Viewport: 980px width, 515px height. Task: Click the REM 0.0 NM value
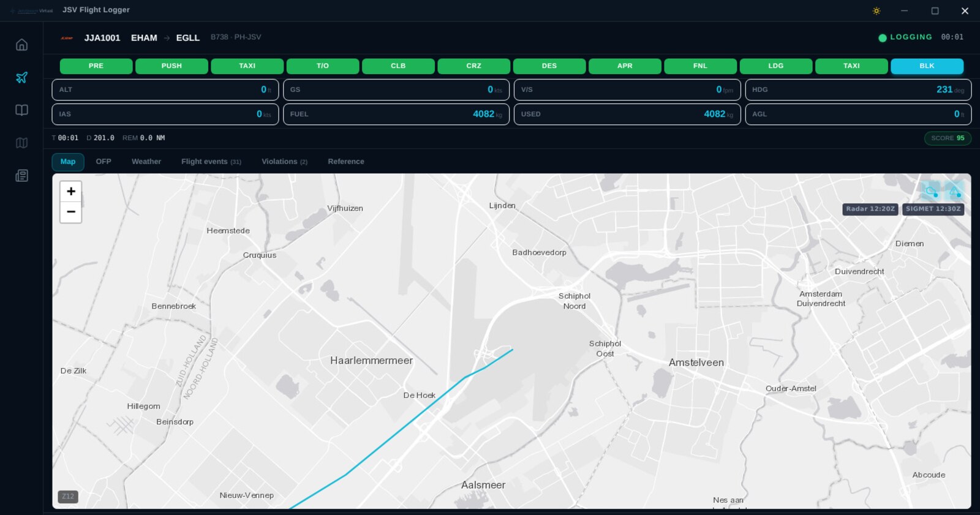click(x=144, y=138)
